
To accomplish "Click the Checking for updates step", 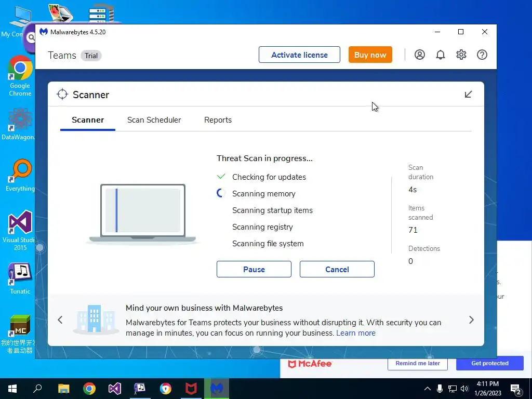I will [x=269, y=177].
